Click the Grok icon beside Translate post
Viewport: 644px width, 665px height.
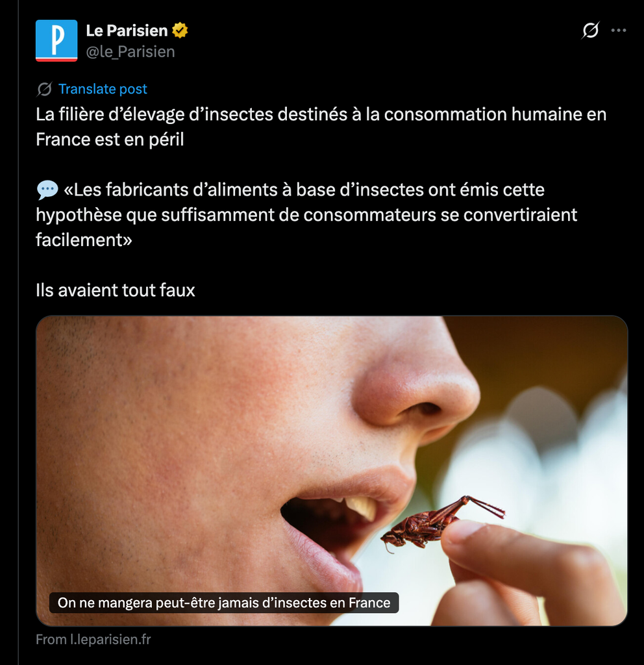tap(44, 89)
